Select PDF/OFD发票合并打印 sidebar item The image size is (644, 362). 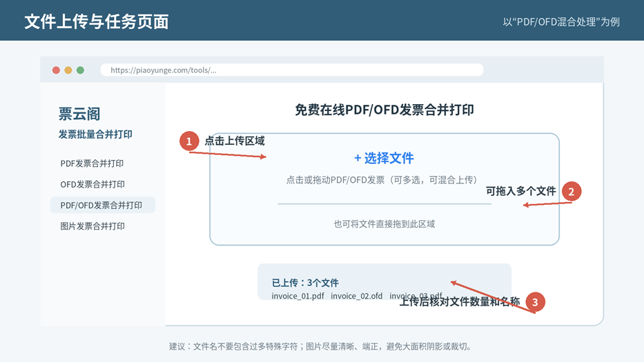tap(103, 205)
